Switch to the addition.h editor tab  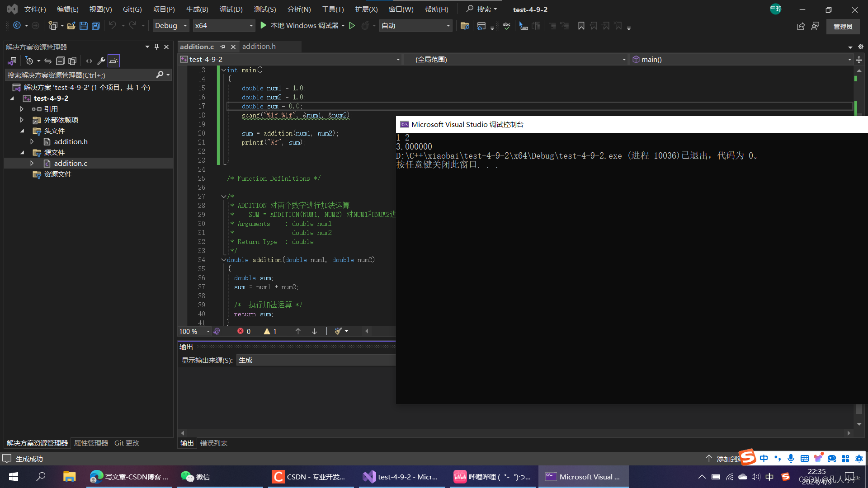point(259,47)
